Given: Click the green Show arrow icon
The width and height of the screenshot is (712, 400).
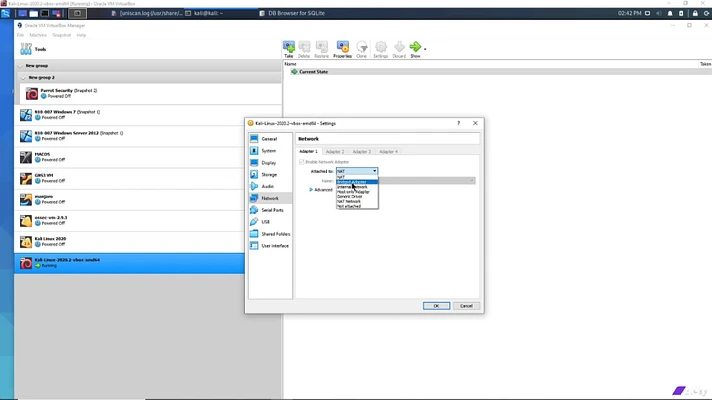Looking at the screenshot, I should point(415,46).
